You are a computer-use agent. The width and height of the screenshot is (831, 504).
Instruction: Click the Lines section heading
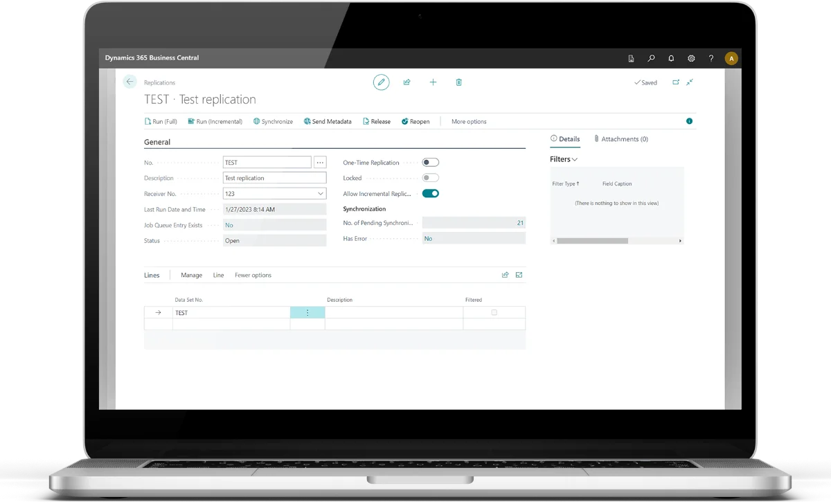pos(152,276)
